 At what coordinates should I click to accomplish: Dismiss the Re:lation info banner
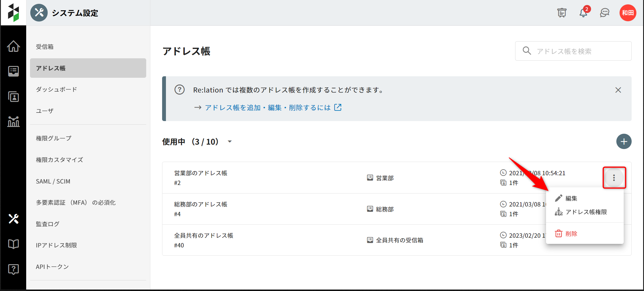(618, 90)
